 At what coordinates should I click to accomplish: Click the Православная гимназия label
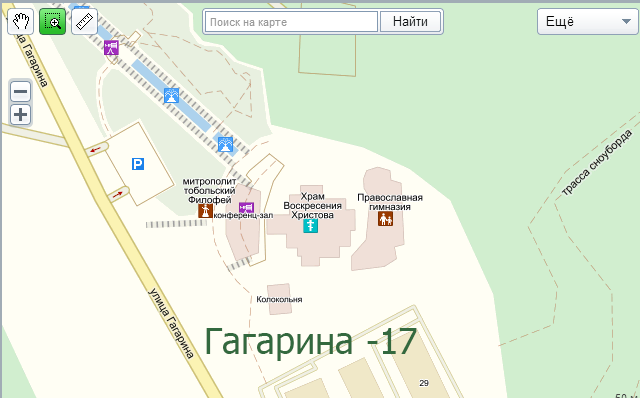coord(390,202)
